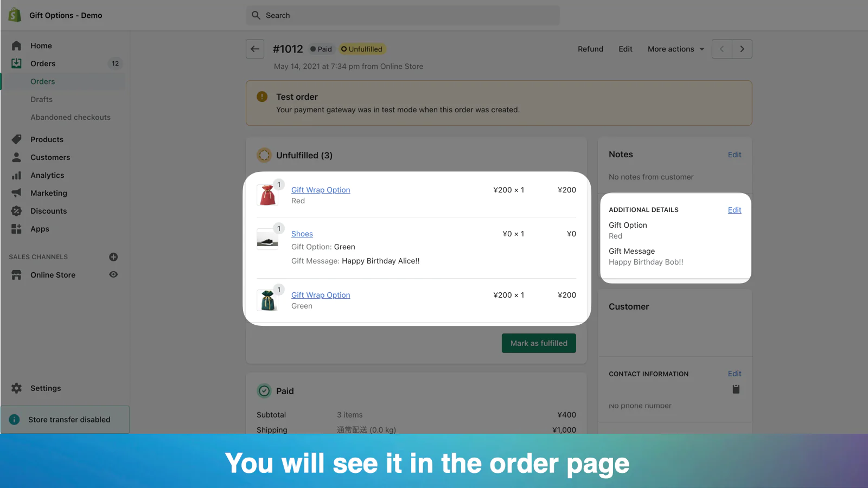Open Abandoned checkouts in the sidebar
The width and height of the screenshot is (868, 488).
pyautogui.click(x=71, y=117)
